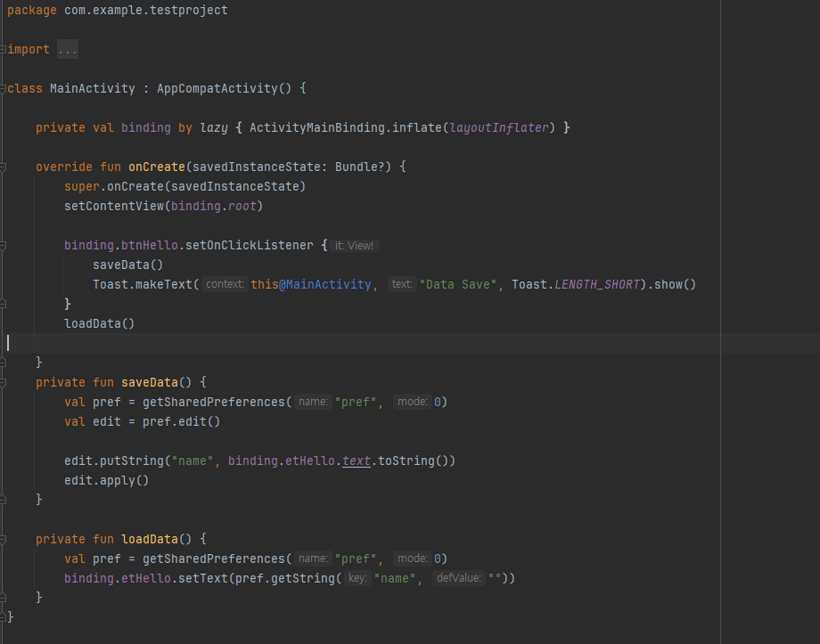Click the onCreate function name after fun
Image resolution: width=820 pixels, height=644 pixels.
157,167
